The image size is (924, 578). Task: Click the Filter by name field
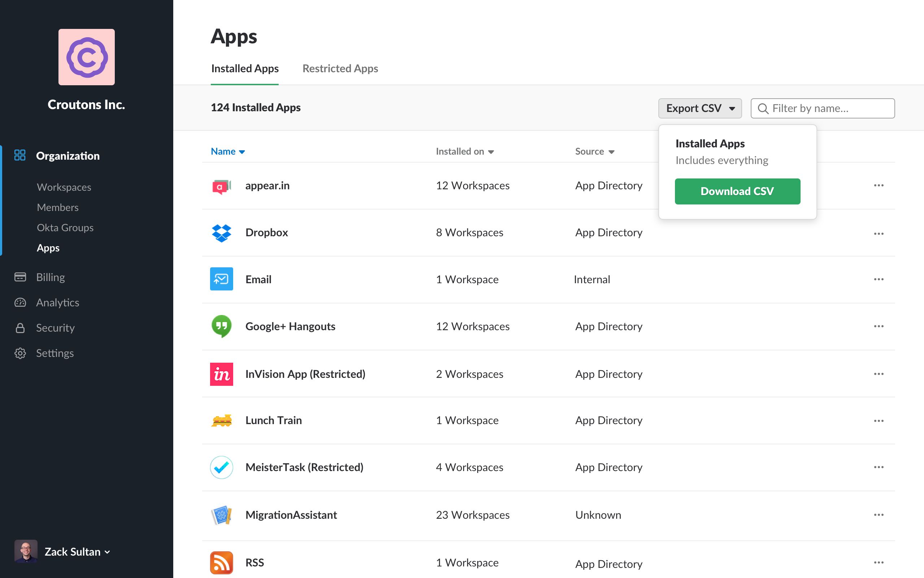(x=823, y=108)
